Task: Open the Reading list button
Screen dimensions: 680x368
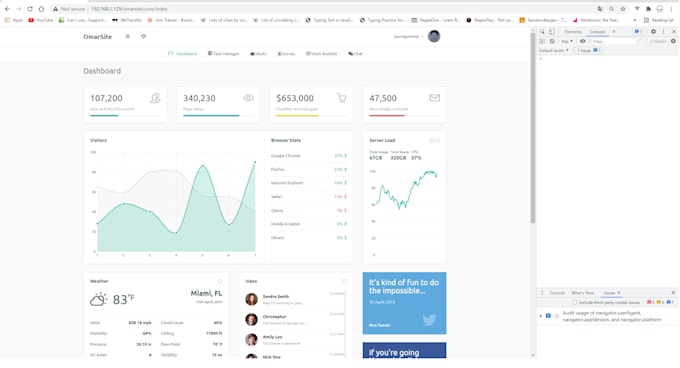Action: 658,20
